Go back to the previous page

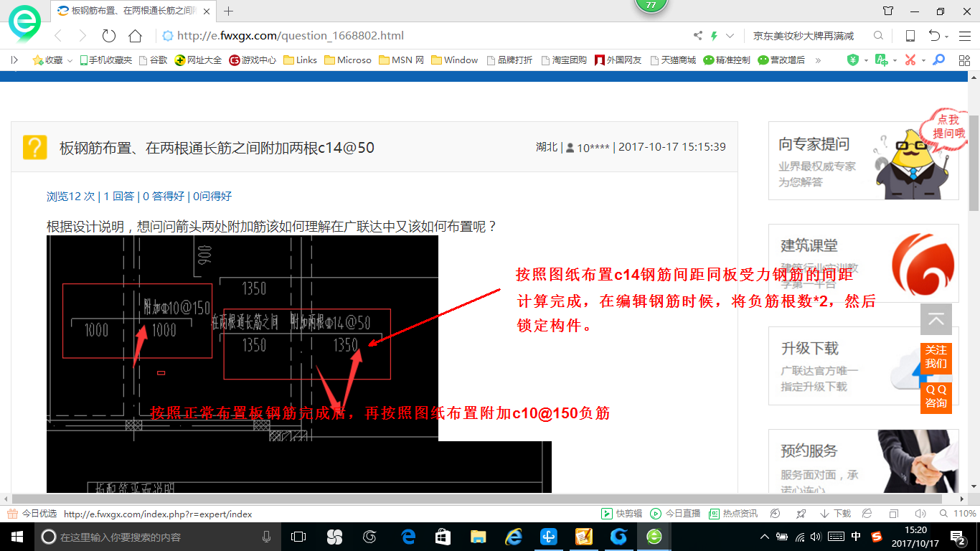click(59, 36)
